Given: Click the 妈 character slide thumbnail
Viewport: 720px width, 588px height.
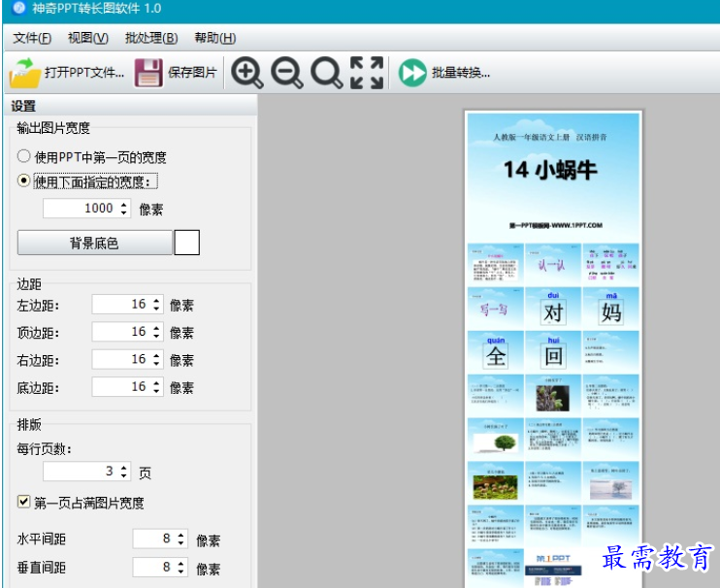Looking at the screenshot, I should point(610,308).
